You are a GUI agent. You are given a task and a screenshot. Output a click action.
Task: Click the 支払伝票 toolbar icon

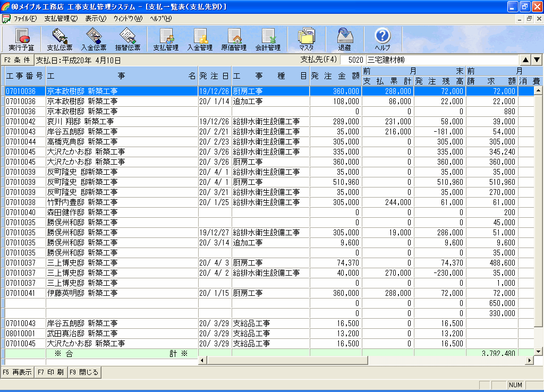59,39
